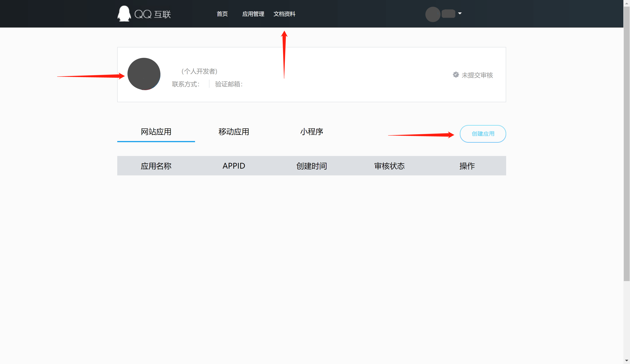Image resolution: width=630 pixels, height=364 pixels.
Task: Click the QQ penguin logo icon
Action: [124, 14]
